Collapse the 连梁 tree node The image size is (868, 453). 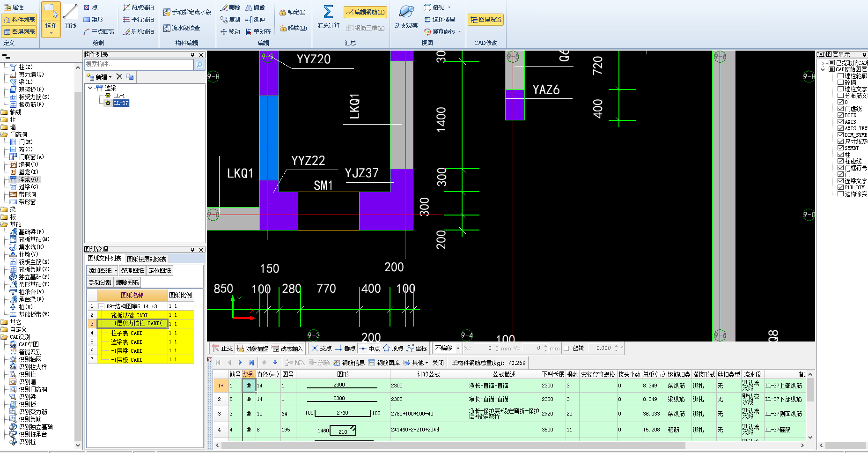click(x=90, y=88)
